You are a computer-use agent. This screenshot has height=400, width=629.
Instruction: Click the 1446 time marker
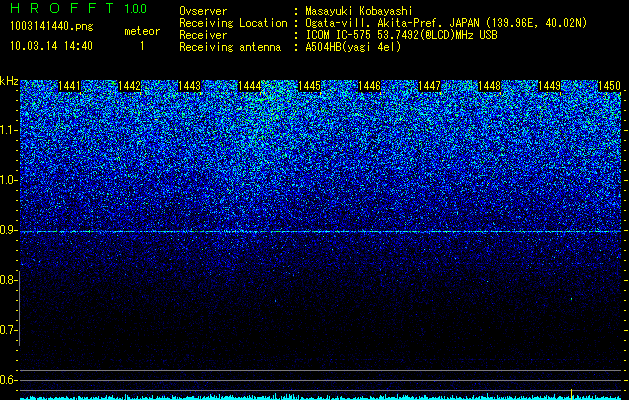point(369,86)
